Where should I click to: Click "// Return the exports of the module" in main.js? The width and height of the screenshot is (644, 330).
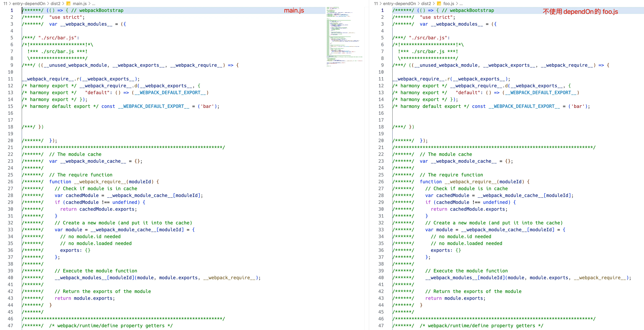point(103,291)
